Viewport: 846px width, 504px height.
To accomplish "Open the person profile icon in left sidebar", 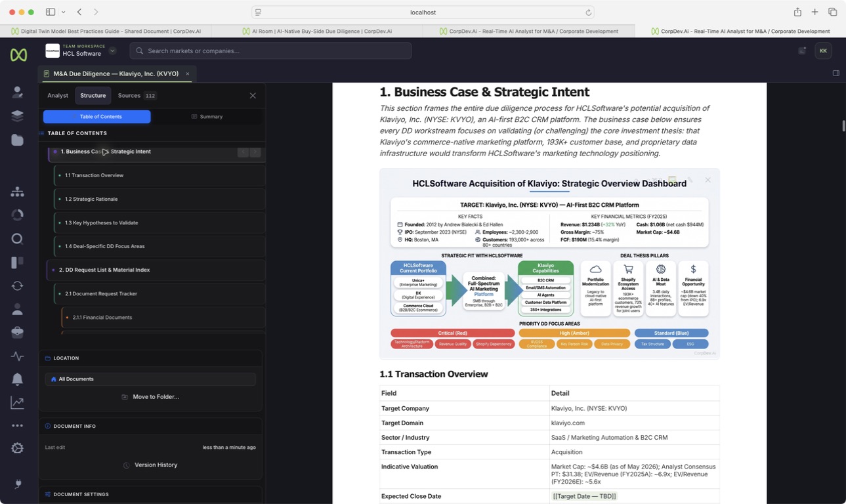I will [x=18, y=309].
